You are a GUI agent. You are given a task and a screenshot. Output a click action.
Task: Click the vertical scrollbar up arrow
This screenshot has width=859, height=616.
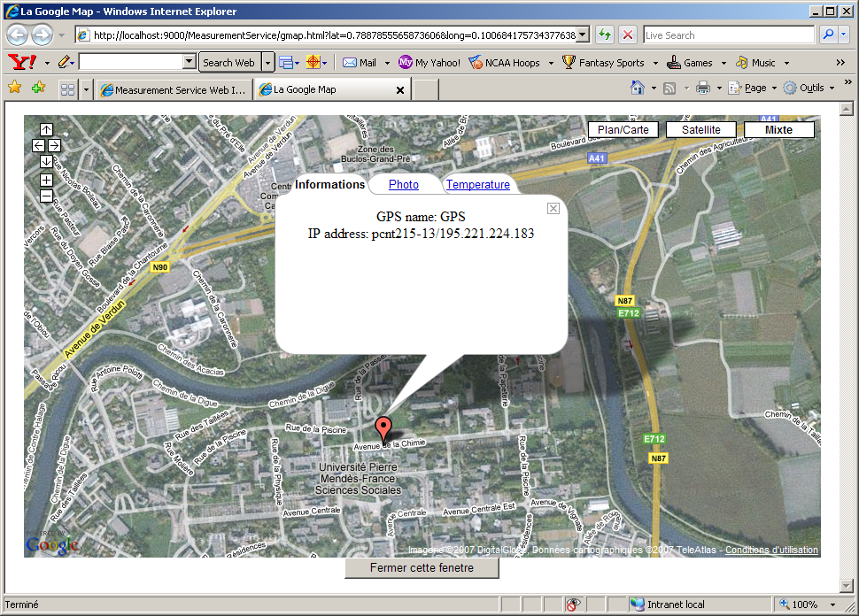847,109
